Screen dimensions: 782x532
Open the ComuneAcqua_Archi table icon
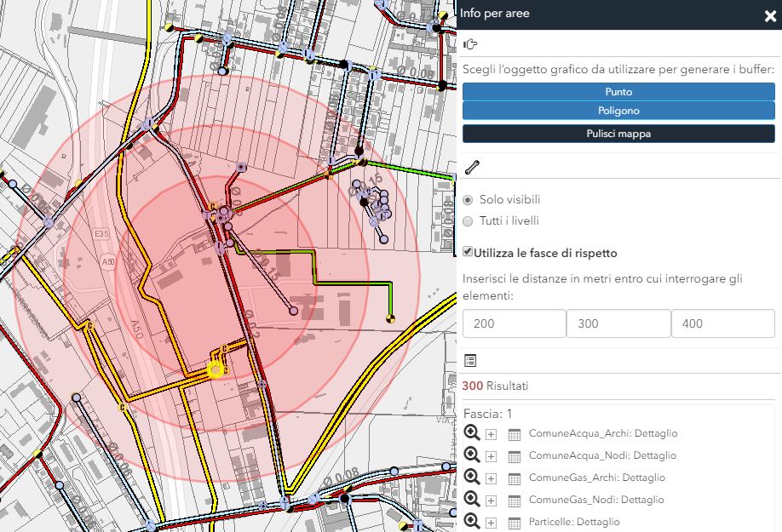click(x=515, y=434)
